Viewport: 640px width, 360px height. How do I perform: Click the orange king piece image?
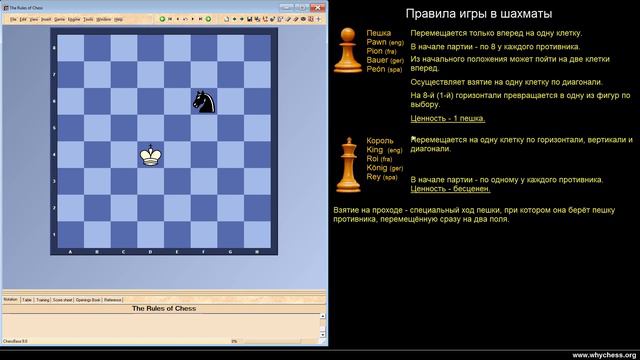coord(348,165)
